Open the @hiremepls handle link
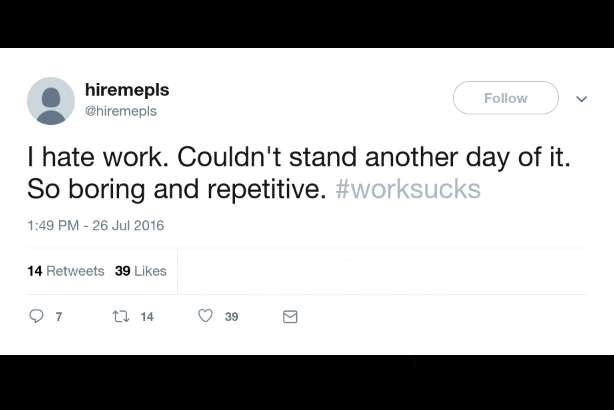614x410 pixels. pos(120,111)
